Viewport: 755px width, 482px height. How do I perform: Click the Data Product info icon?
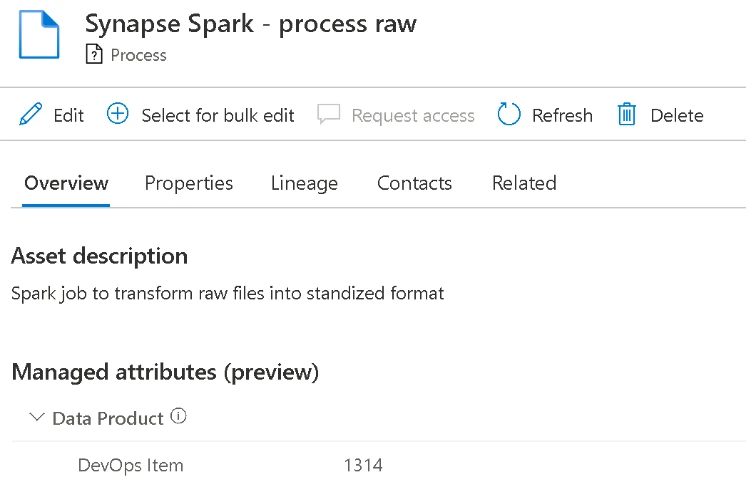pos(179,417)
